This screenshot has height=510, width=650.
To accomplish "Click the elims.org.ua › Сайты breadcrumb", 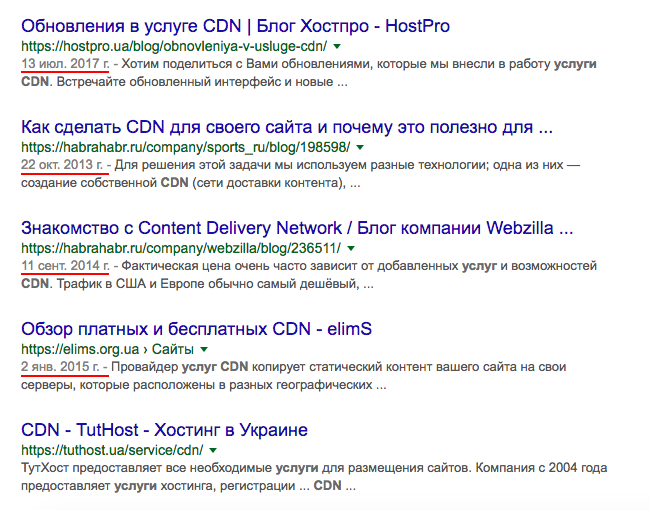I will tap(107, 349).
